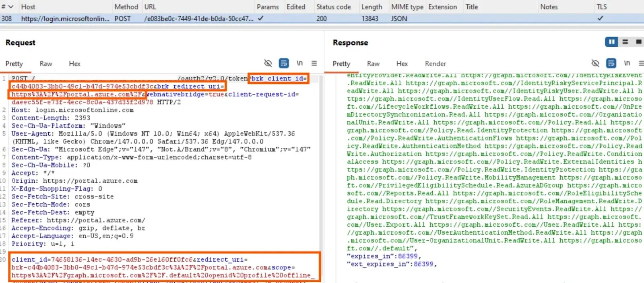Select combined single-panel layout icon
The image size is (644, 283).
point(638,42)
